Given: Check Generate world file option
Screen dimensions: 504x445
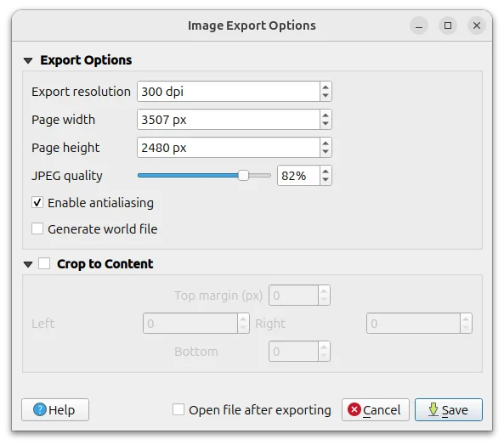Looking at the screenshot, I should click(x=37, y=229).
